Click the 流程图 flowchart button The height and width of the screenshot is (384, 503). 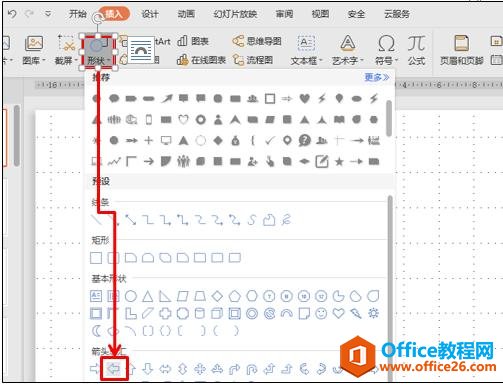point(253,60)
